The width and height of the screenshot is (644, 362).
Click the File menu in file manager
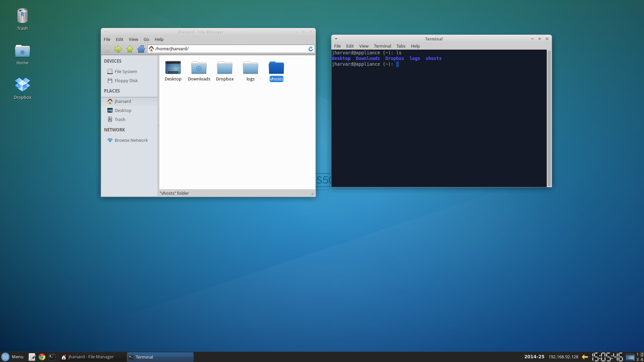click(107, 39)
